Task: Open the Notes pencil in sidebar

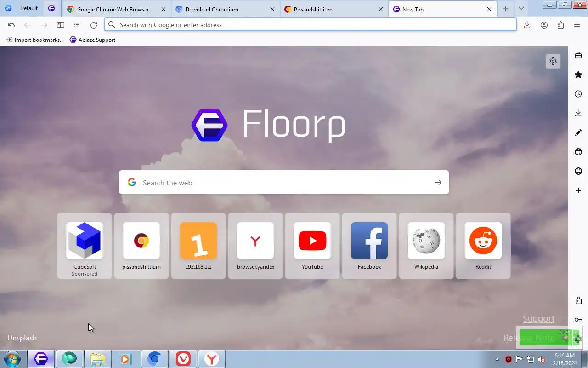Action: [578, 132]
